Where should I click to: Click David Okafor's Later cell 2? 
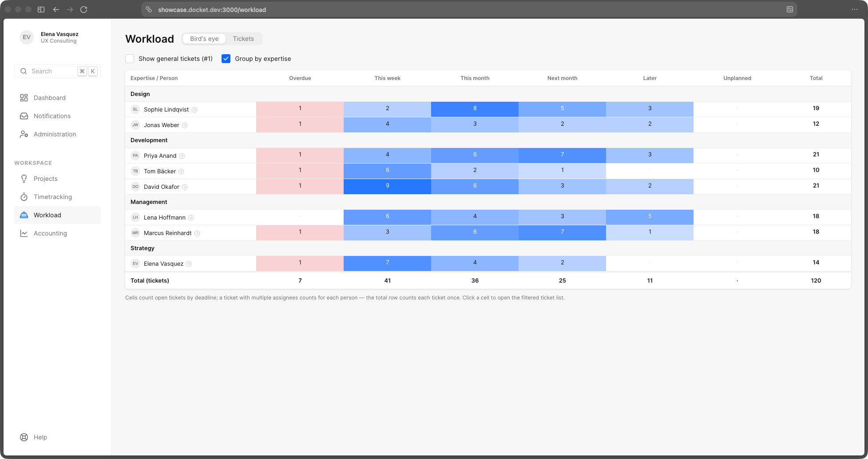tap(650, 187)
